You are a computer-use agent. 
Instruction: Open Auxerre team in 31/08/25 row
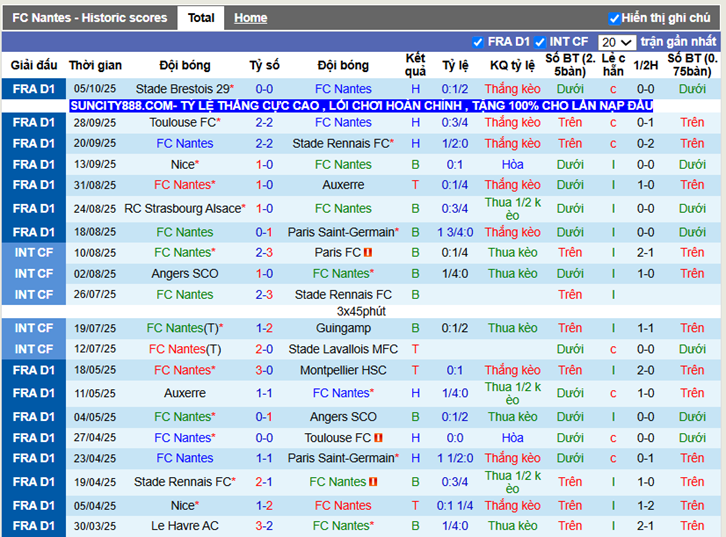coord(343,185)
